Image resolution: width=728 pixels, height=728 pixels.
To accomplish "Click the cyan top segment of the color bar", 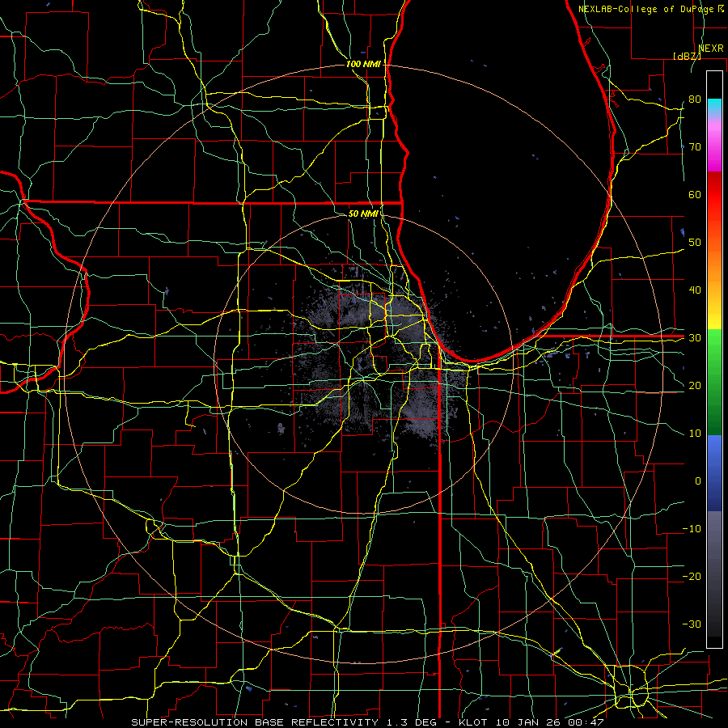I will [x=714, y=106].
